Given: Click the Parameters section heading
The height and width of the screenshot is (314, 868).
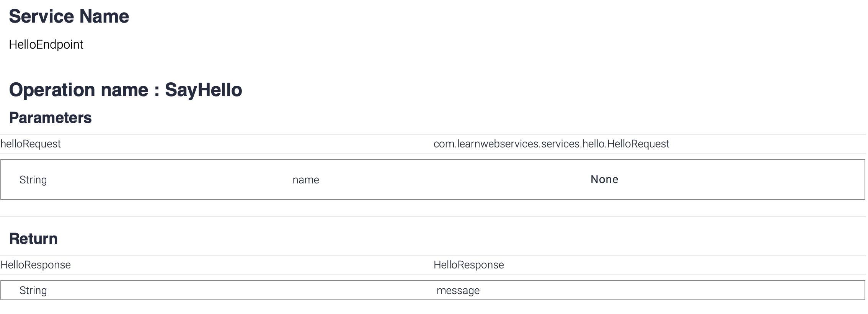Looking at the screenshot, I should tap(50, 118).
